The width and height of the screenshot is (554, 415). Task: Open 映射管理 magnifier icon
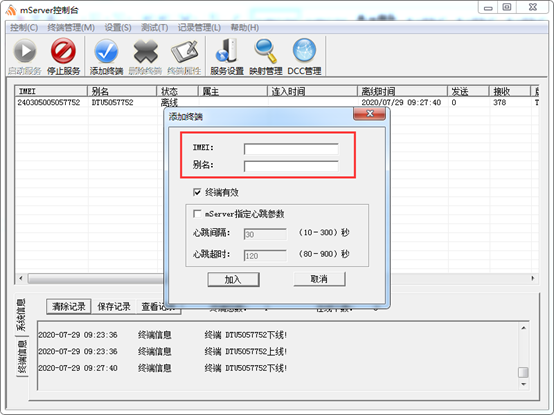[x=265, y=51]
